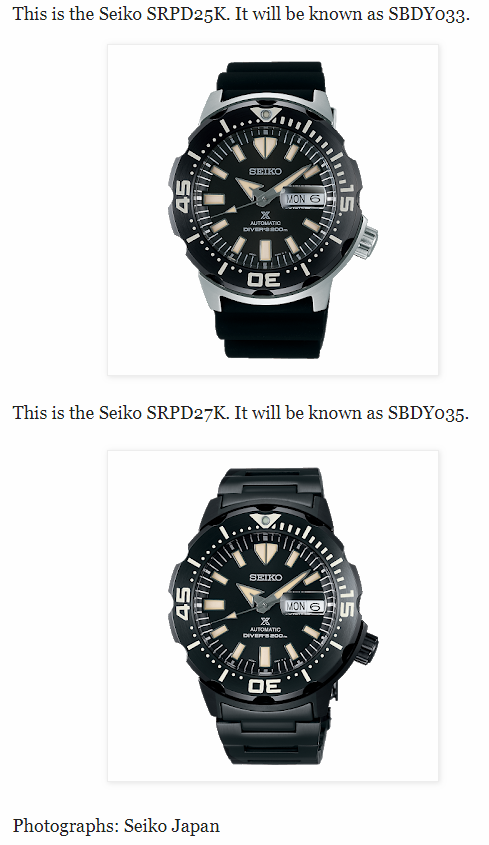
Task: Click the 45 bezel marker on second watch
Action: [183, 603]
